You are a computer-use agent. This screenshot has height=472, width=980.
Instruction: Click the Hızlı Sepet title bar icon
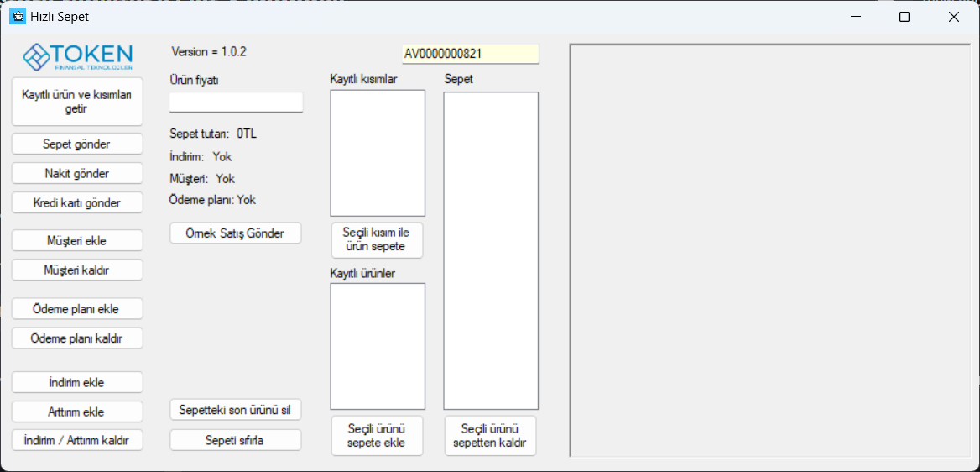click(17, 16)
